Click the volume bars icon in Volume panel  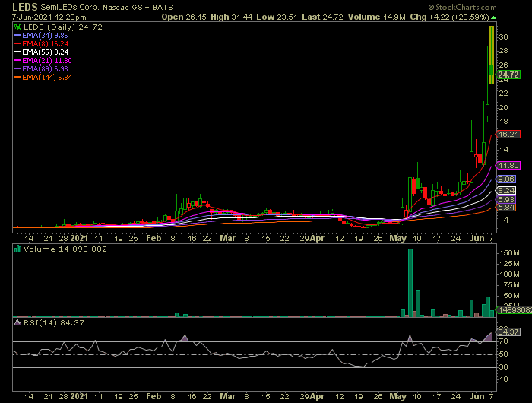(x=17, y=249)
